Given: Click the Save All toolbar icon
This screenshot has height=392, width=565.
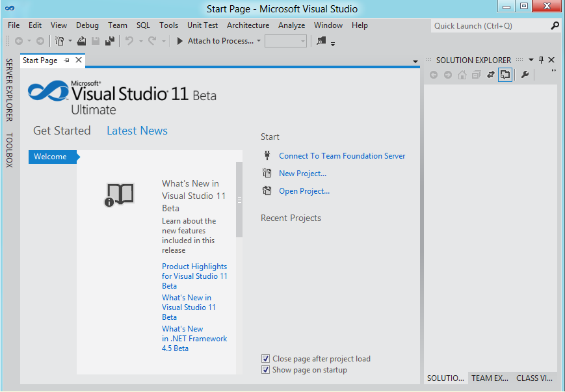Looking at the screenshot, I should coord(110,41).
